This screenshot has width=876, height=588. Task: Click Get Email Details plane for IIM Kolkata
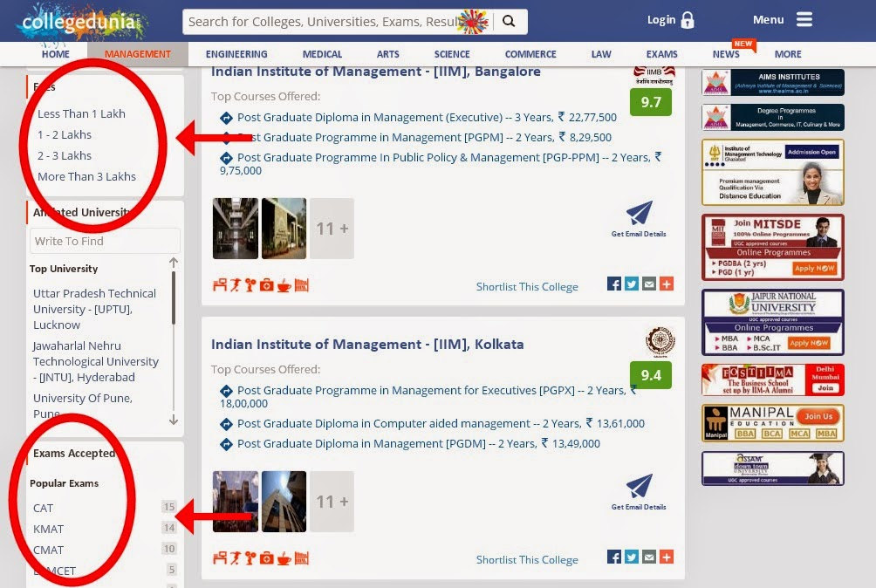pos(640,486)
